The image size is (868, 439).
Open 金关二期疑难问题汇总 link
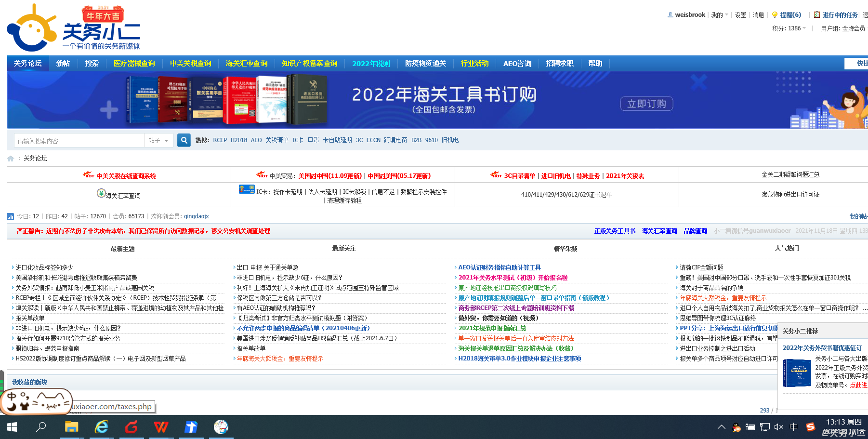(x=790, y=175)
